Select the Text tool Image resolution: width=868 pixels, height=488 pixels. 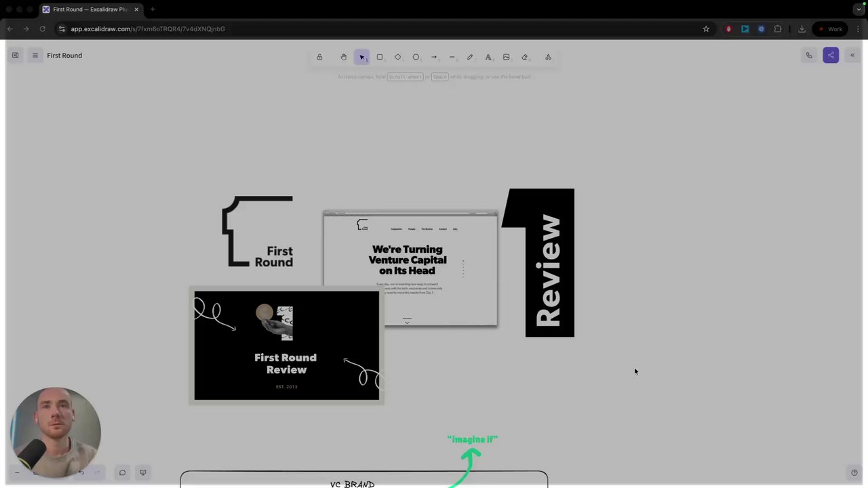point(488,57)
